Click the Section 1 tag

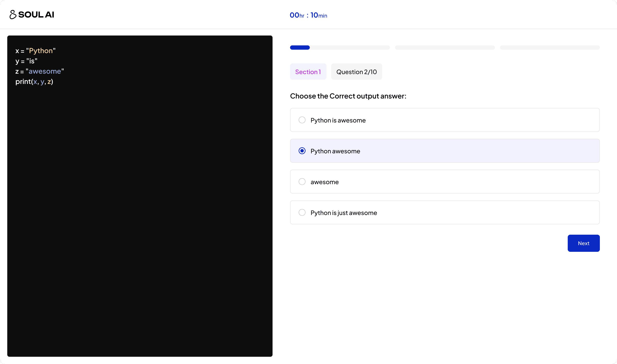click(x=308, y=72)
